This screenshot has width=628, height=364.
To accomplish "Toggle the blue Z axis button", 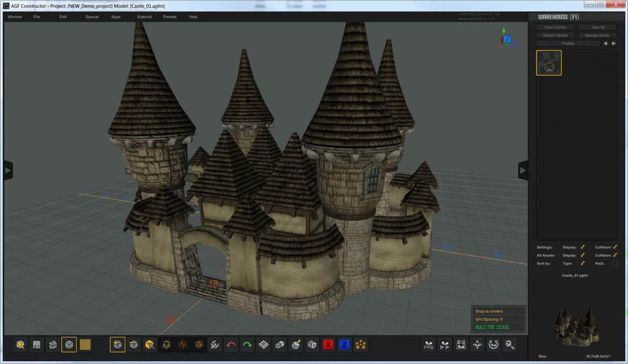I will pyautogui.click(x=345, y=344).
